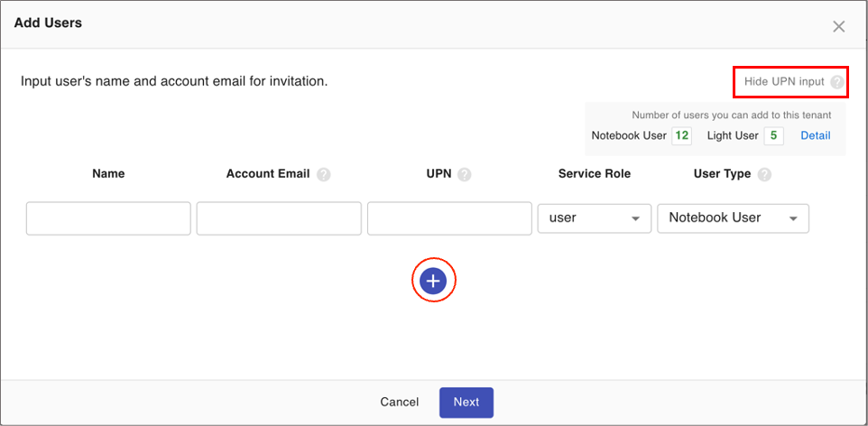
Task: Add another user row with plus button
Action: coord(434,282)
